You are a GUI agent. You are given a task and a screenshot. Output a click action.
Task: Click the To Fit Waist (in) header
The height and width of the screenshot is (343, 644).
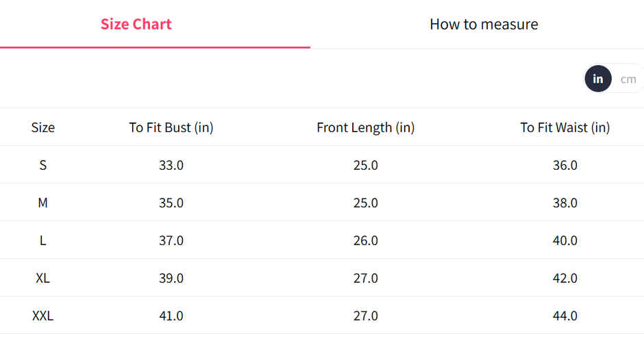pyautogui.click(x=565, y=127)
